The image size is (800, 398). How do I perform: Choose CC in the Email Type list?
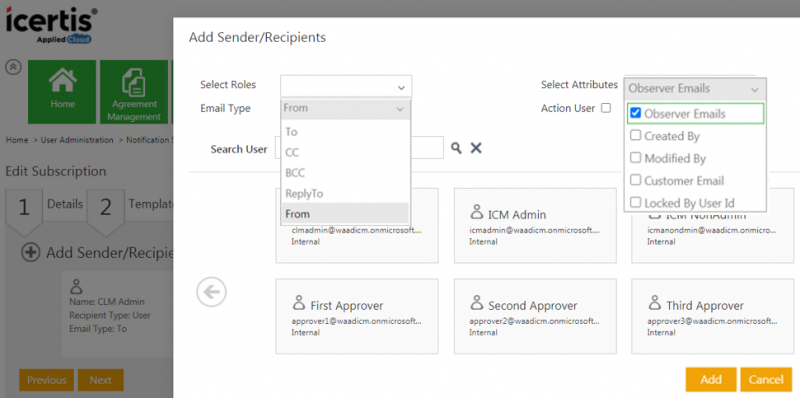coord(345,152)
